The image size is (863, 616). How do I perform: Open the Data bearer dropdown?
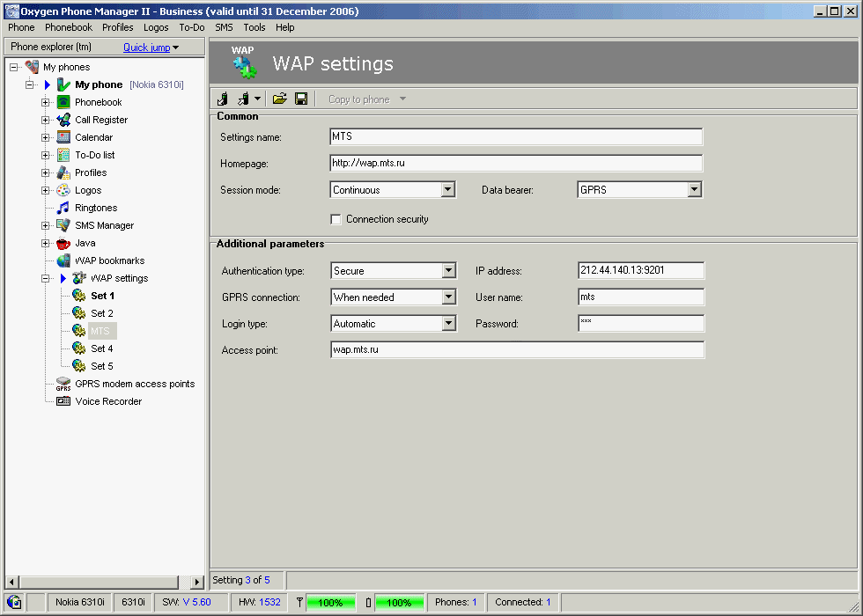pos(694,190)
